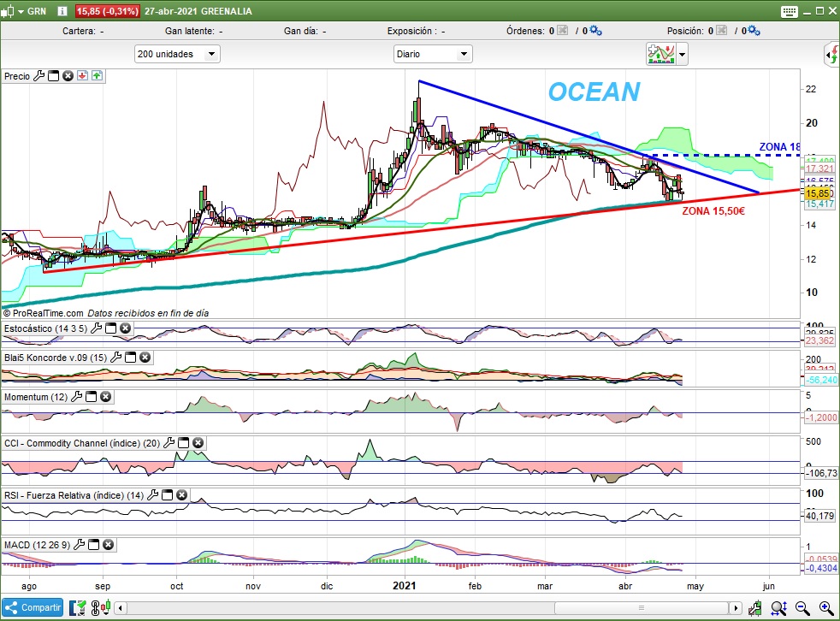Click the Precio panel label
Screen dimensions: 840x621
click(x=17, y=76)
